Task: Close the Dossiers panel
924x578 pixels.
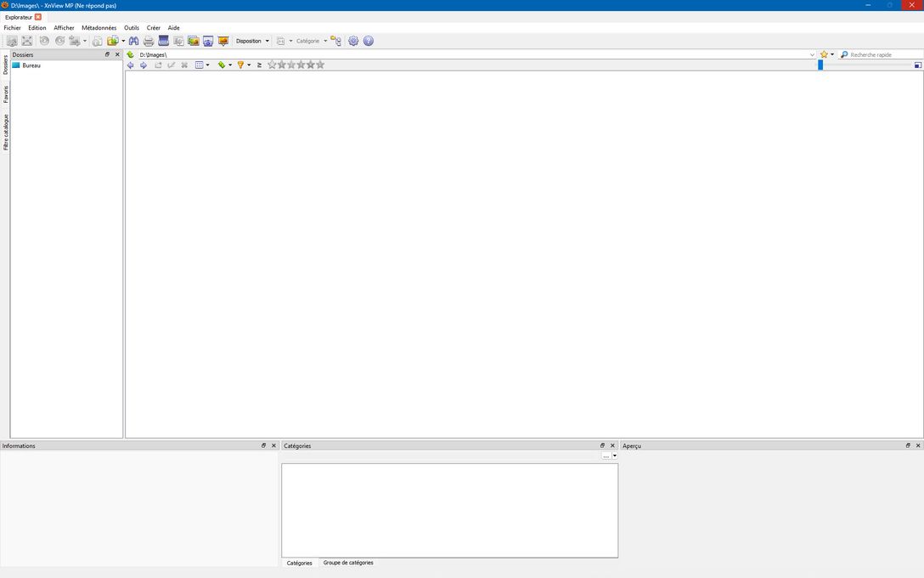Action: [117, 54]
